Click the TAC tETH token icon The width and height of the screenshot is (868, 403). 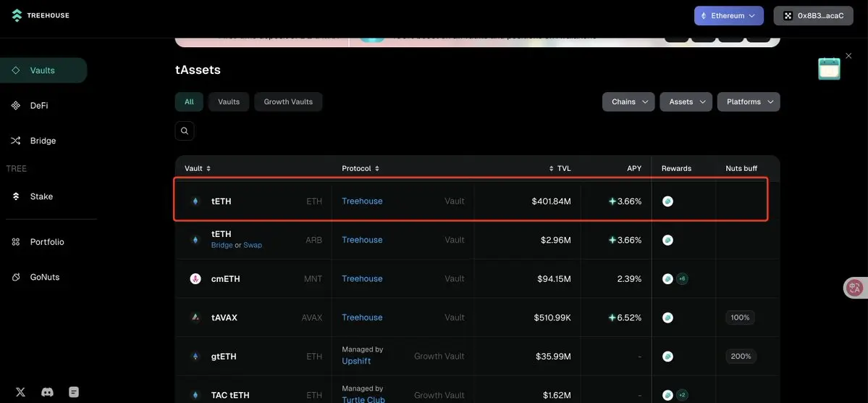pos(195,395)
